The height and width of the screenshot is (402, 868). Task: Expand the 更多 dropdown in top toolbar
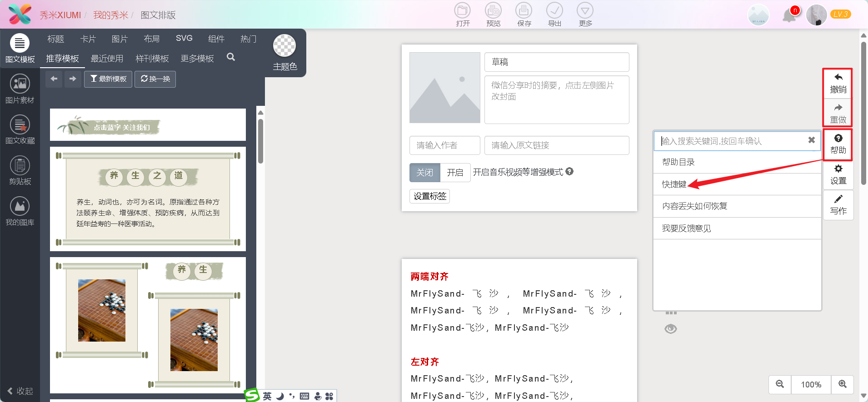(x=585, y=15)
